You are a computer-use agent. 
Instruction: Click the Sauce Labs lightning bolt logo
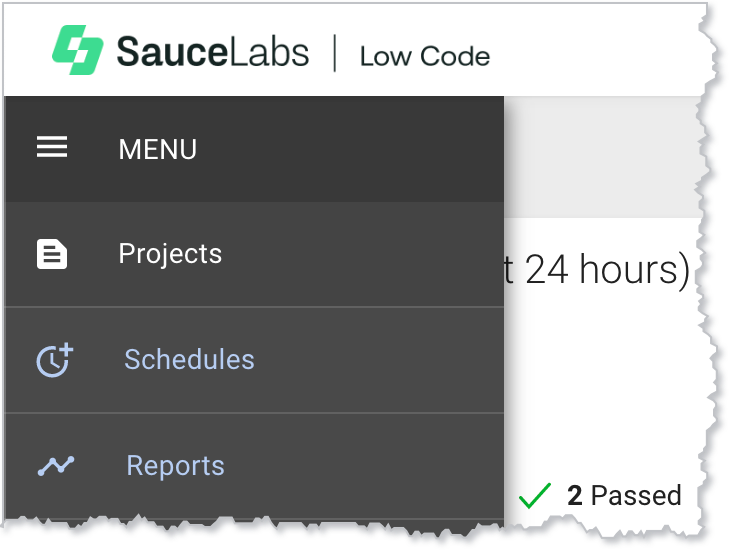click(x=77, y=51)
